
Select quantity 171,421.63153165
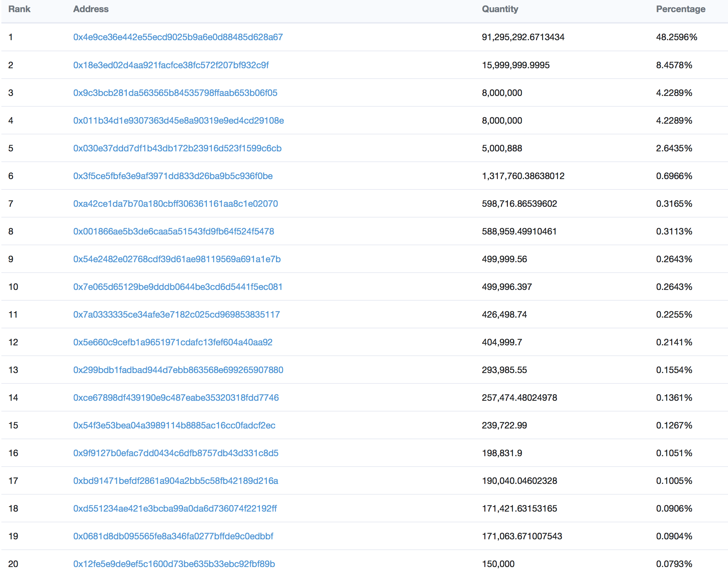(x=519, y=508)
